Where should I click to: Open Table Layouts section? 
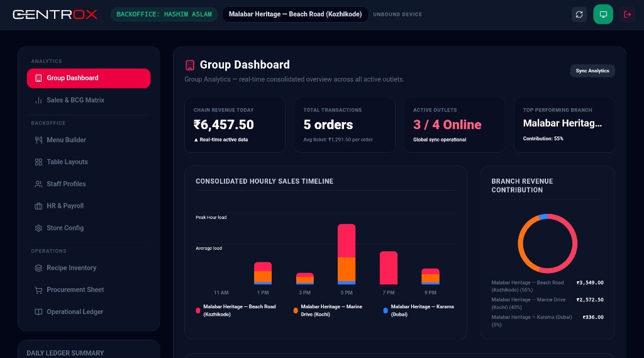[x=89, y=162]
